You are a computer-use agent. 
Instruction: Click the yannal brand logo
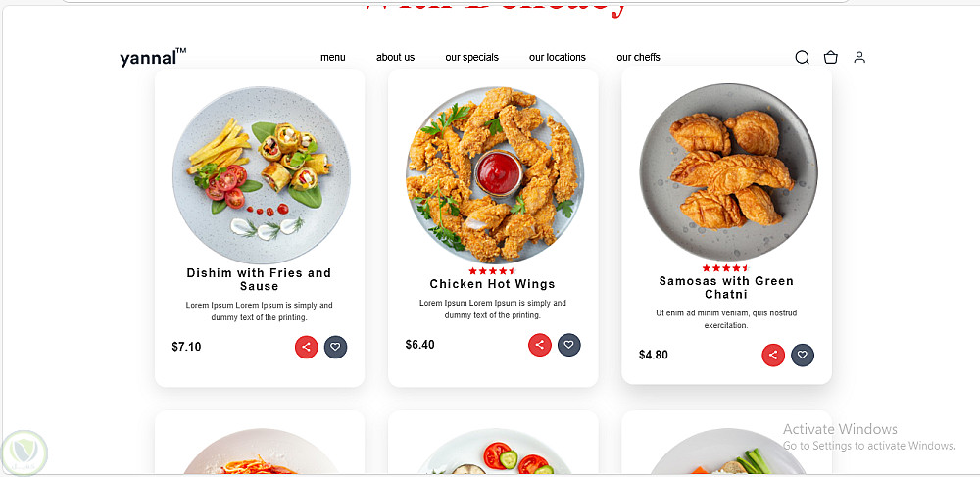[153, 58]
